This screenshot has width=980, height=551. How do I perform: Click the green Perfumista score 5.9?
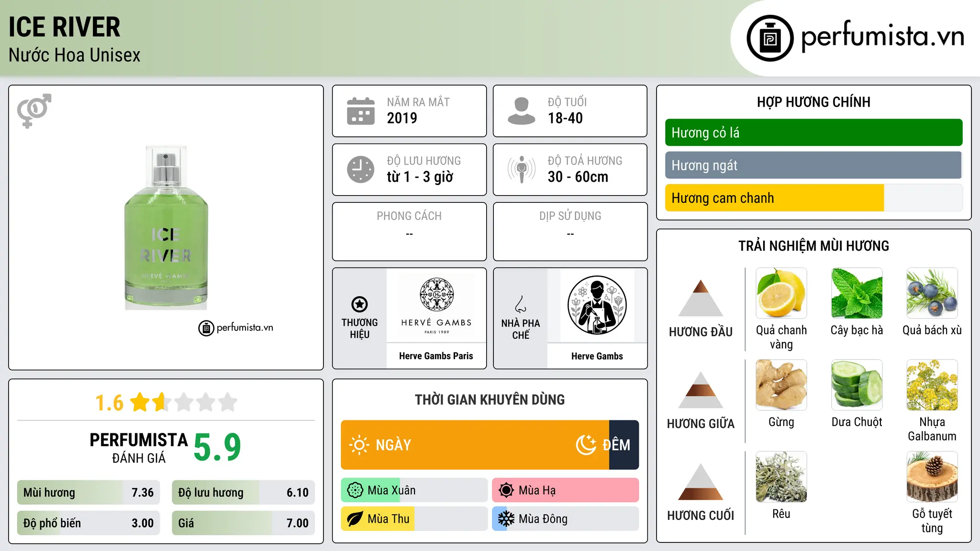coord(217,447)
